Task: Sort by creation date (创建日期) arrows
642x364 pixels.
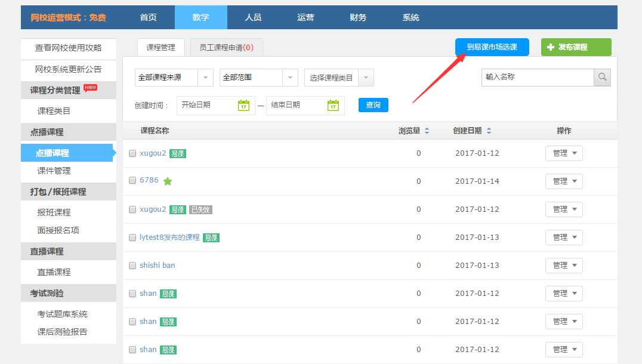Action: coord(489,131)
